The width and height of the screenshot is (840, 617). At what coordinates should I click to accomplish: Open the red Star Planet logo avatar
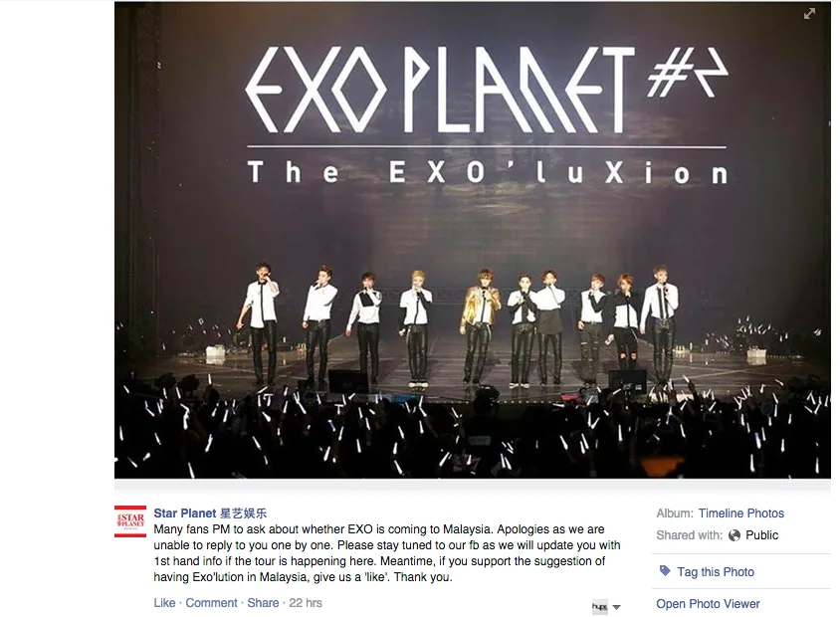pos(130,521)
